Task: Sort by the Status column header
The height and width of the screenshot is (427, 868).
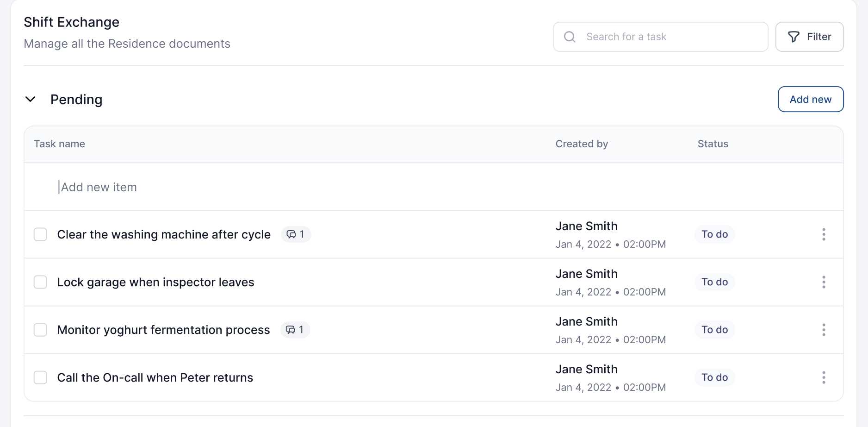Action: coord(713,144)
